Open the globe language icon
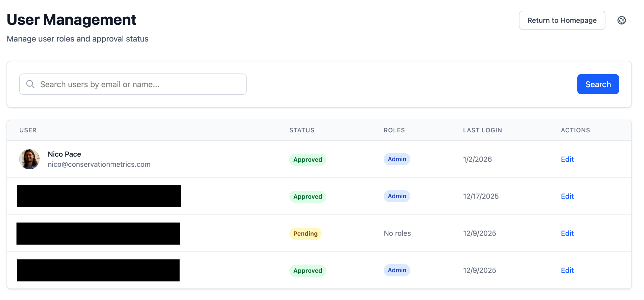This screenshot has height=300, width=644. pos(622,20)
